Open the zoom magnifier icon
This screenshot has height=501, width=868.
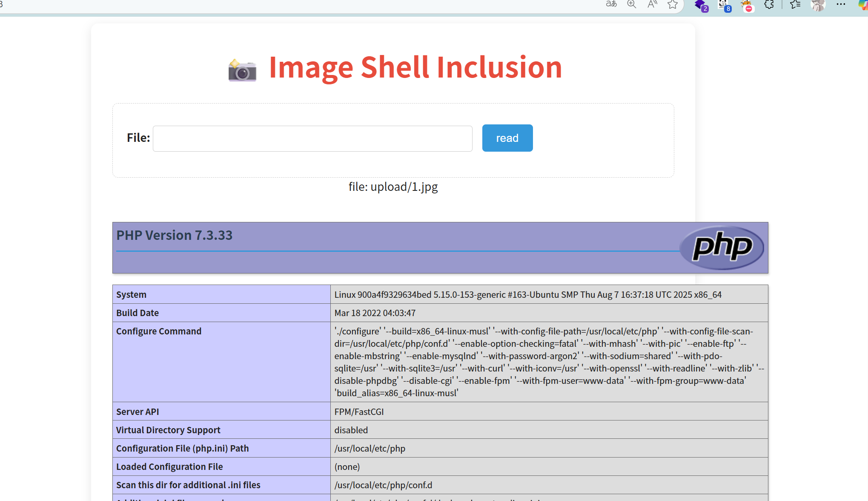(632, 4)
